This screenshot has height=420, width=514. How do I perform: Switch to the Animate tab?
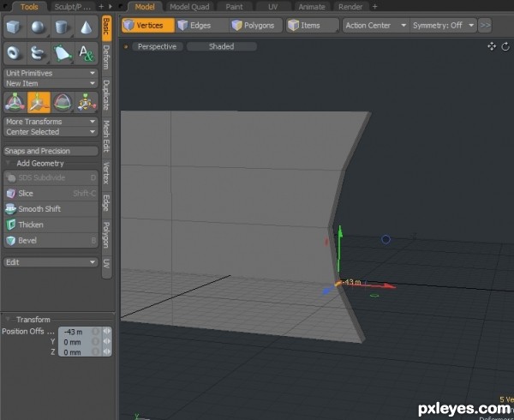(312, 7)
